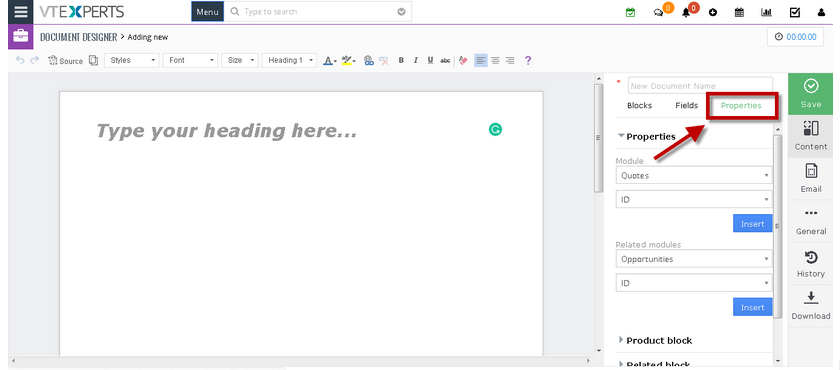Open the reports bar chart icon
This screenshot has height=370, width=840.
(766, 13)
